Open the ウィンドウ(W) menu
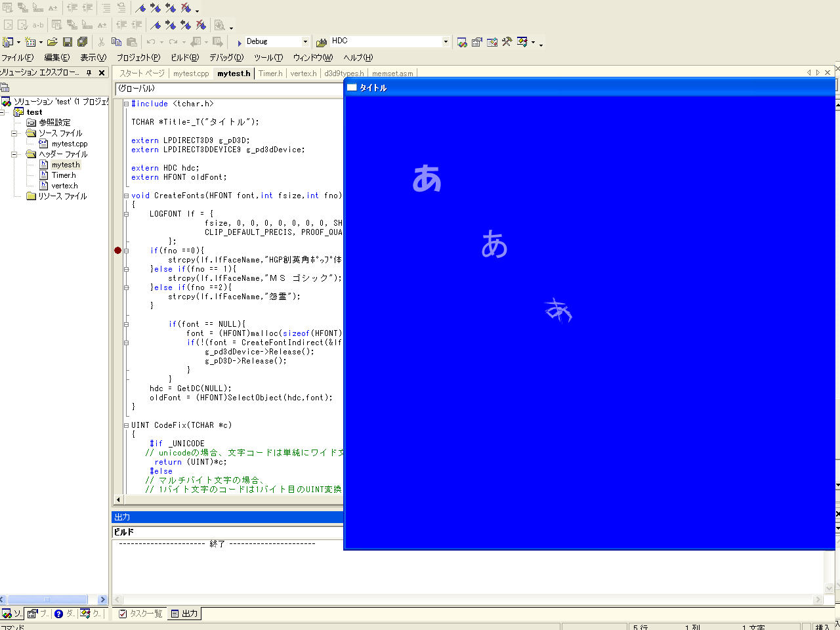The height and width of the screenshot is (630, 840). point(313,58)
